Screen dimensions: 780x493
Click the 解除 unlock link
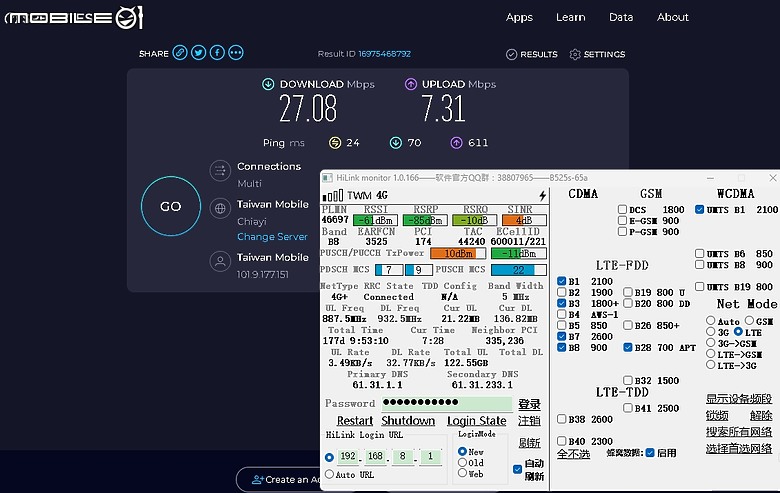tap(761, 415)
